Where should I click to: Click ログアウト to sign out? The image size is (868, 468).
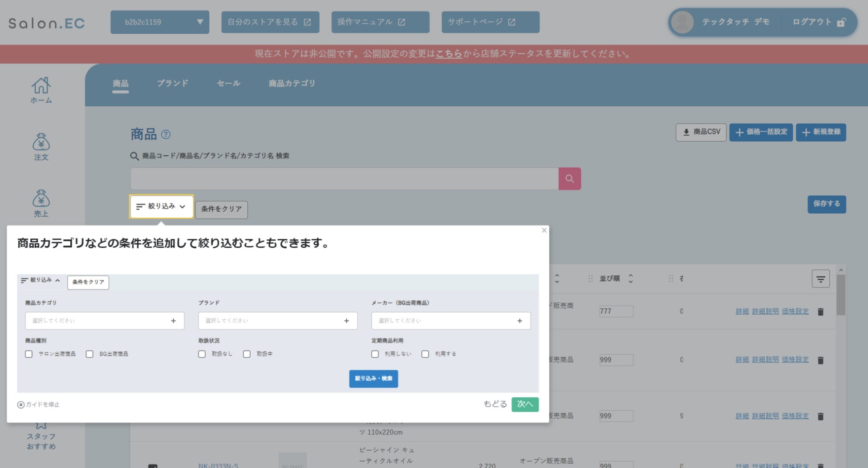(x=819, y=22)
